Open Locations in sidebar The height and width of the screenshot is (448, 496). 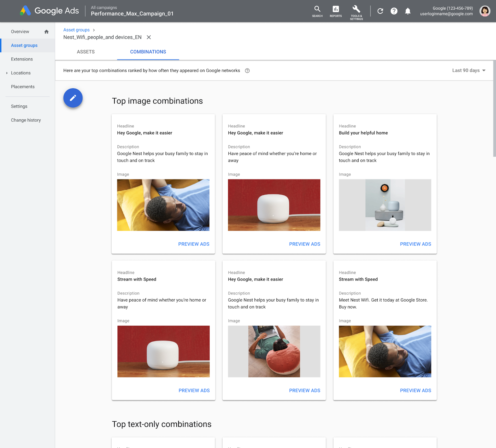(21, 73)
